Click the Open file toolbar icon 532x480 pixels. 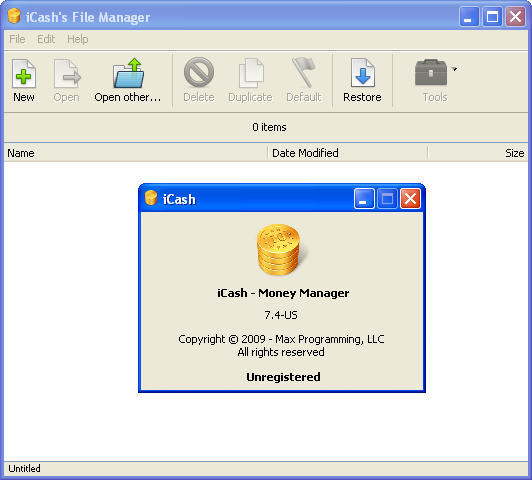[x=67, y=74]
